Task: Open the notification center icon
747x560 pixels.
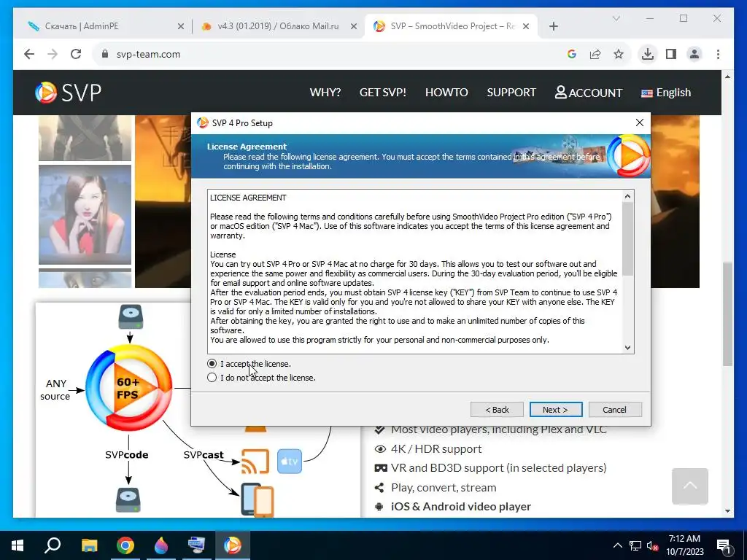Action: (724, 545)
